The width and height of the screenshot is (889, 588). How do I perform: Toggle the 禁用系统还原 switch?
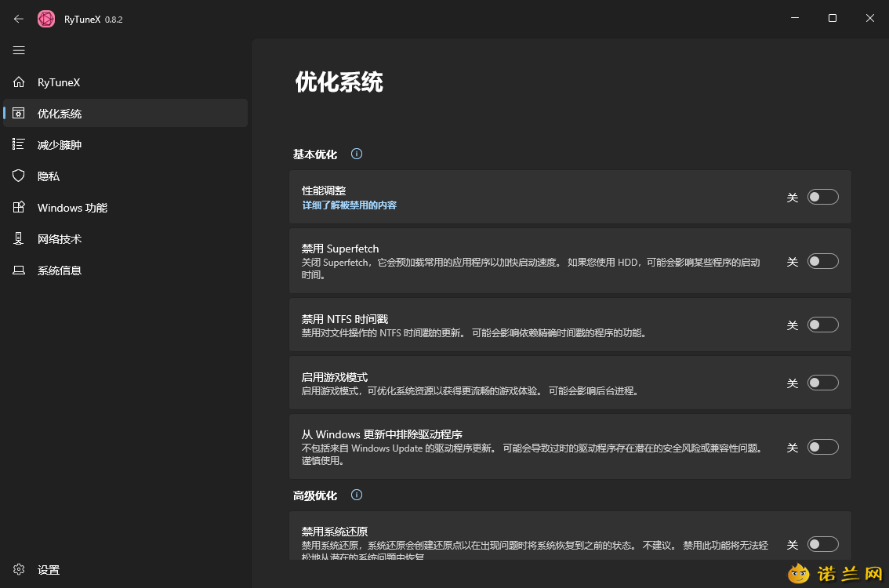click(x=822, y=544)
